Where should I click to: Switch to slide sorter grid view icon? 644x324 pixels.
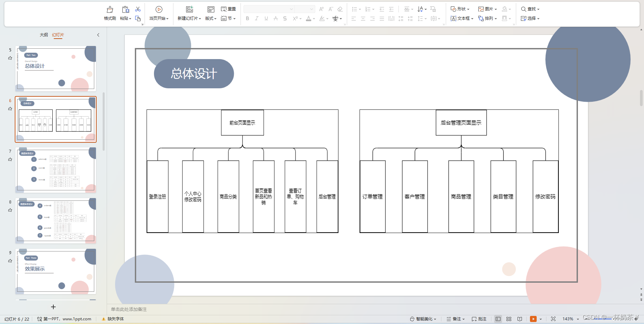[x=509, y=319]
